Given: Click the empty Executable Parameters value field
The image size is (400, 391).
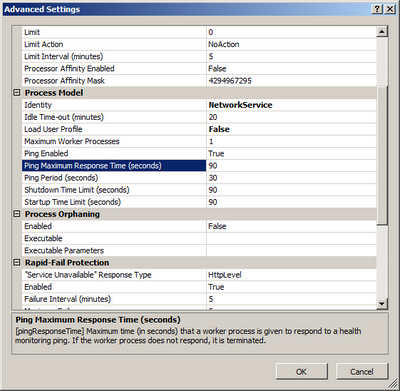Looking at the screenshot, I should 291,251.
